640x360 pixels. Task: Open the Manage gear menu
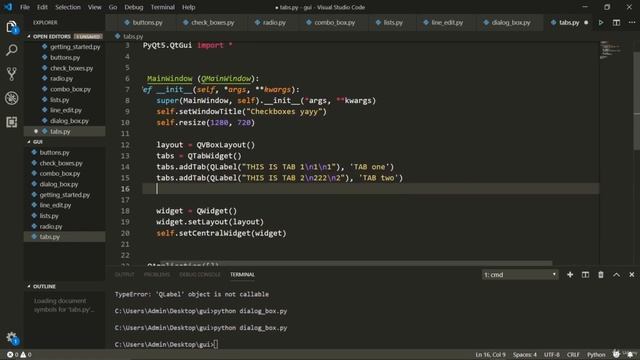pos(11,338)
